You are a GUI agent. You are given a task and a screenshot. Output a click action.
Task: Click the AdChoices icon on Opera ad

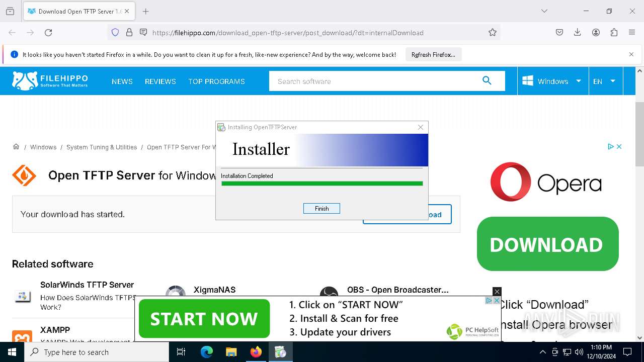610,146
